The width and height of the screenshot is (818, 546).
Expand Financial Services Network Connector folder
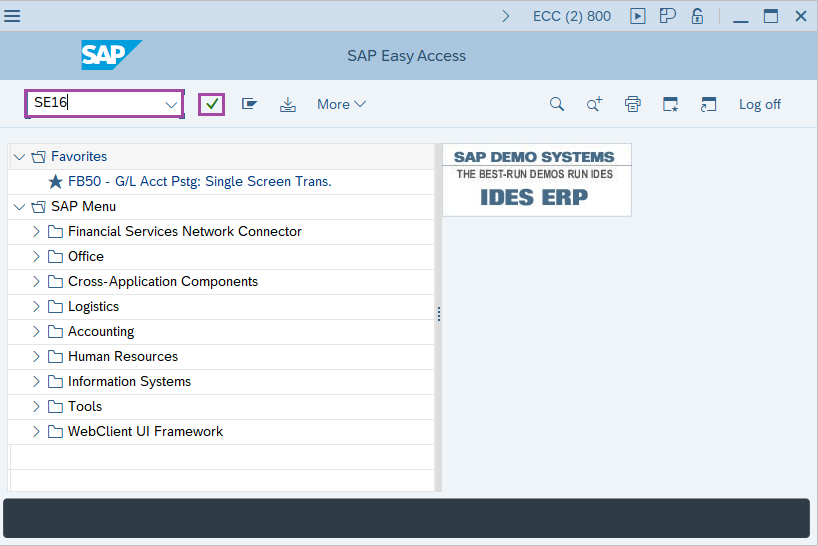tap(36, 232)
